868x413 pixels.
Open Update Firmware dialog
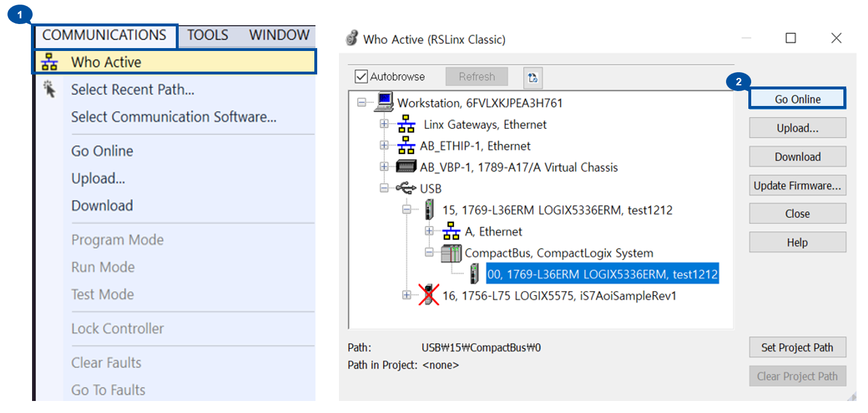click(797, 185)
